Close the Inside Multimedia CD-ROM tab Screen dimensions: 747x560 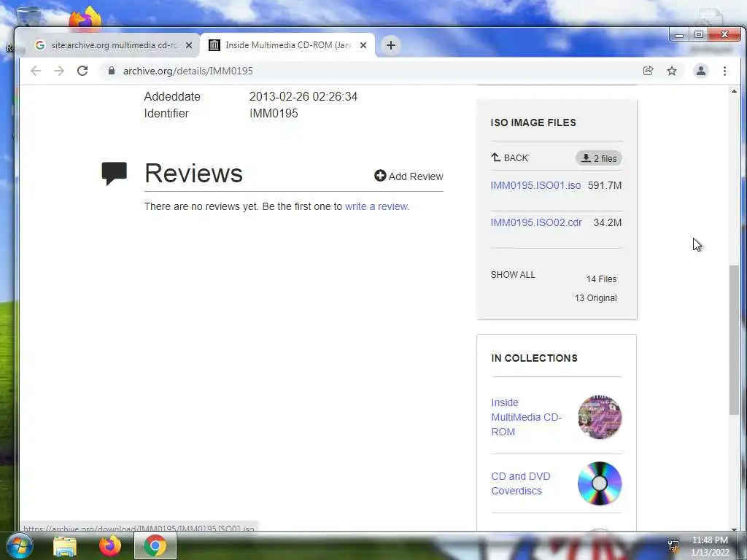coord(363,45)
